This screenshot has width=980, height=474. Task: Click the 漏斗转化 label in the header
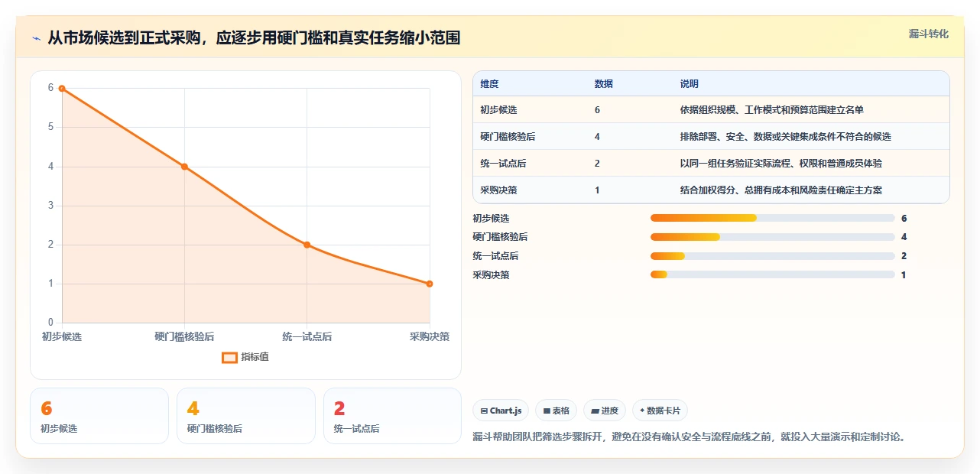coord(929,34)
